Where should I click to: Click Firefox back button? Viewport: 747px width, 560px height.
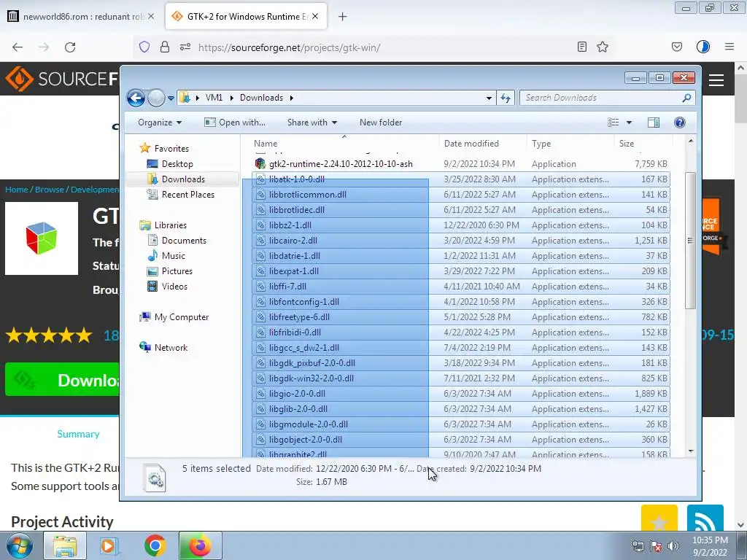(x=18, y=47)
